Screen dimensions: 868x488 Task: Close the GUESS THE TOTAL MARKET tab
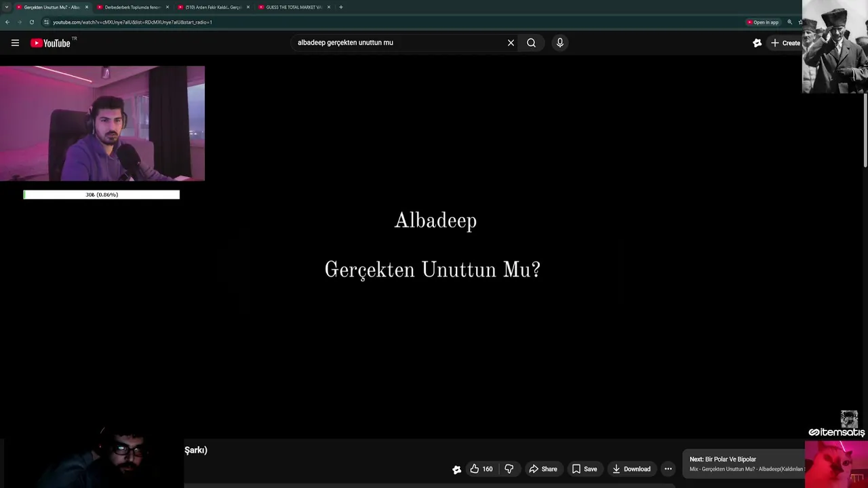[329, 7]
